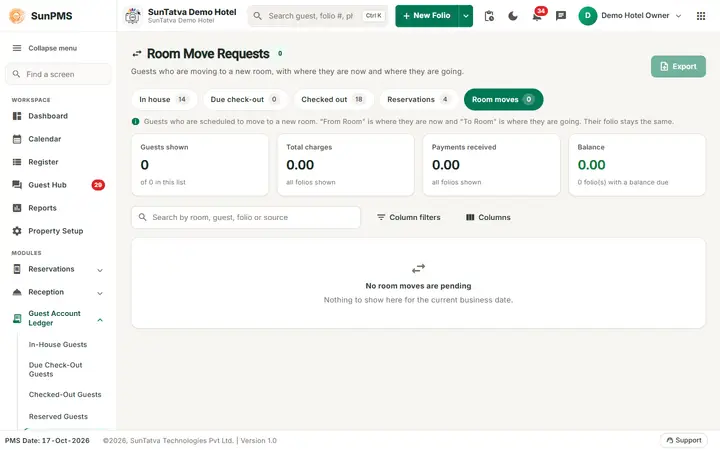Open Property Setup from sidebar

coord(56,231)
